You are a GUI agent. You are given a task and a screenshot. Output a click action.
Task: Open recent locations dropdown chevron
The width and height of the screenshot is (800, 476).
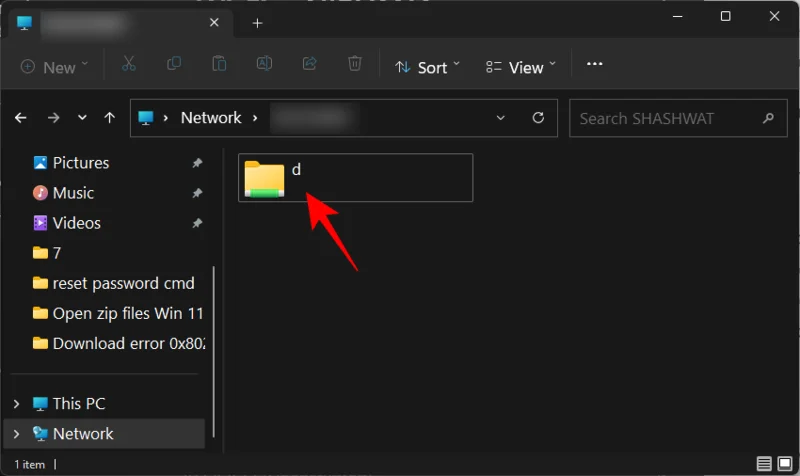82,118
